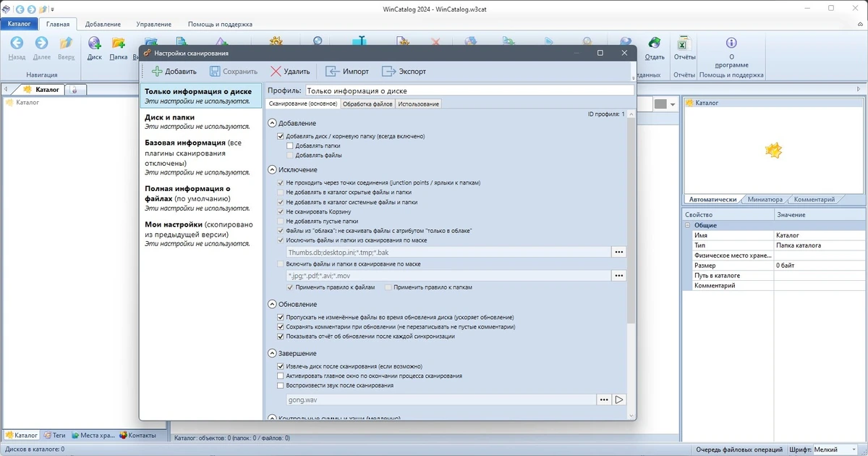
Task: Click the Up (Вверх) folder icon
Action: point(66,43)
